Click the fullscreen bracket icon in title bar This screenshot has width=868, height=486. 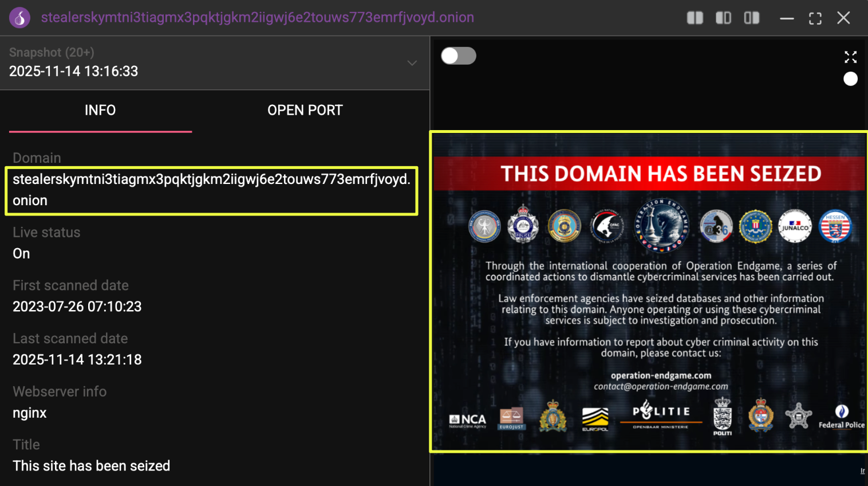(x=815, y=18)
